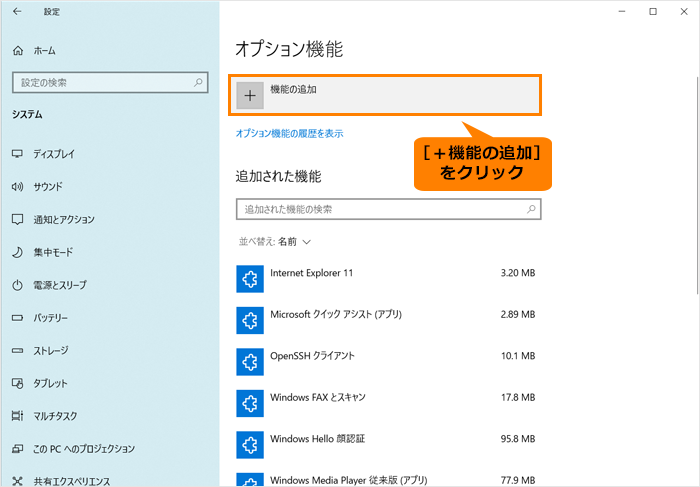The width and height of the screenshot is (700, 487).
Task: Open オプション機能の履歴を表示 link
Action: click(x=289, y=133)
